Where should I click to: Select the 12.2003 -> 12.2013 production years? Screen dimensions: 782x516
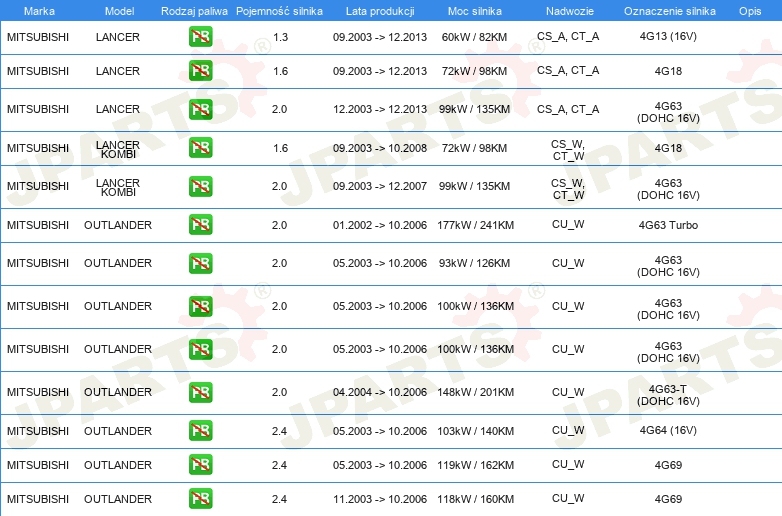click(380, 109)
